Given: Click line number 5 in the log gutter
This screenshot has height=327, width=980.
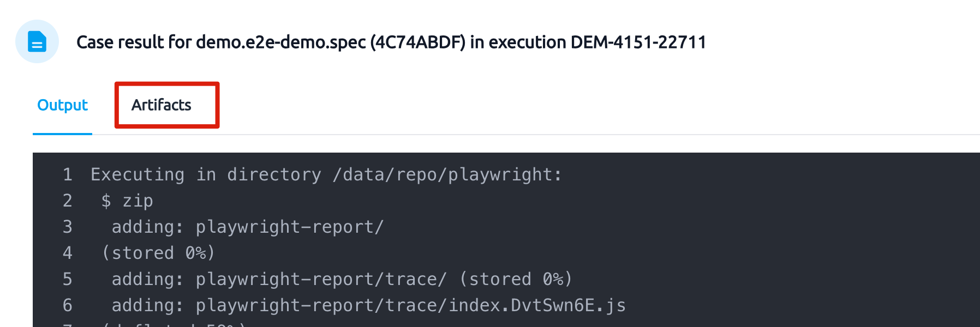Looking at the screenshot, I should 68,279.
